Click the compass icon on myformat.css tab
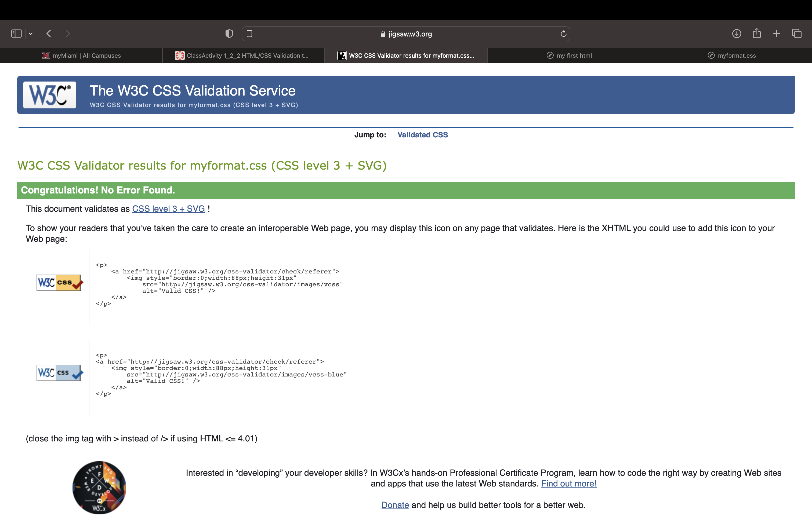The height and width of the screenshot is (527, 812). coord(711,56)
